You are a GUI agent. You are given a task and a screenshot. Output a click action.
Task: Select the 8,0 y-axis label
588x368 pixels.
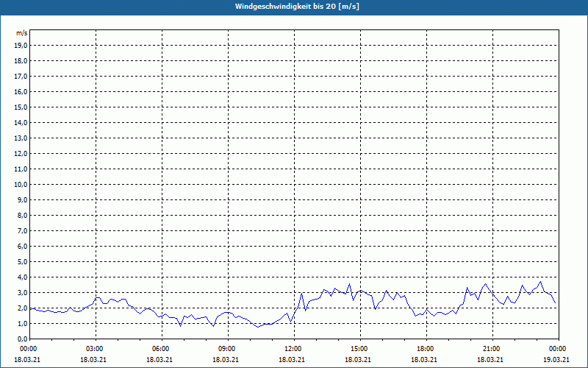(23, 215)
